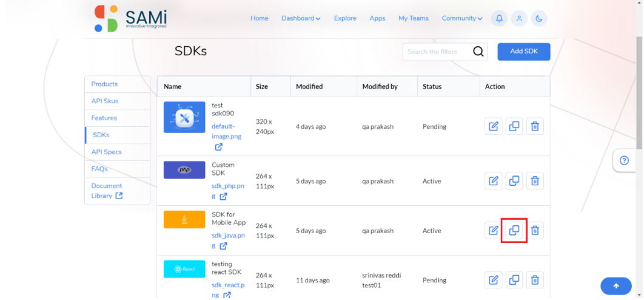Open the sdk_php.png file link
The image size is (644, 300).
pyautogui.click(x=228, y=191)
